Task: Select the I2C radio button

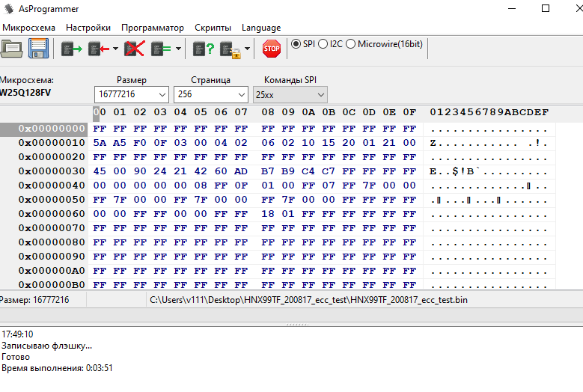Action: pos(323,44)
